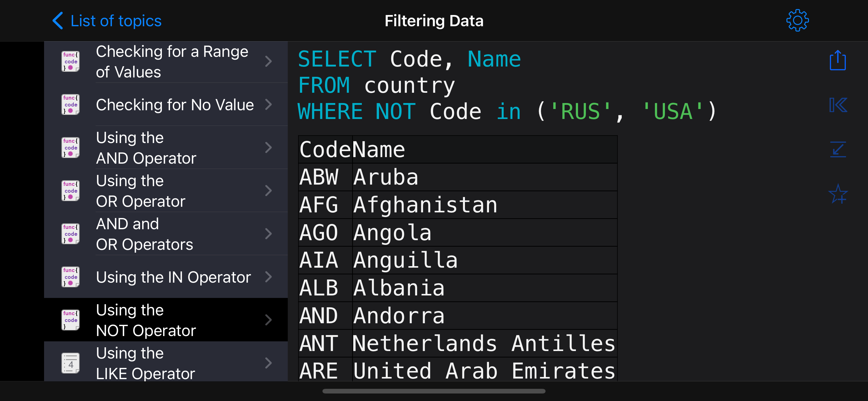Open the settings gear icon
Image resolution: width=868 pixels, height=401 pixels.
[797, 21]
